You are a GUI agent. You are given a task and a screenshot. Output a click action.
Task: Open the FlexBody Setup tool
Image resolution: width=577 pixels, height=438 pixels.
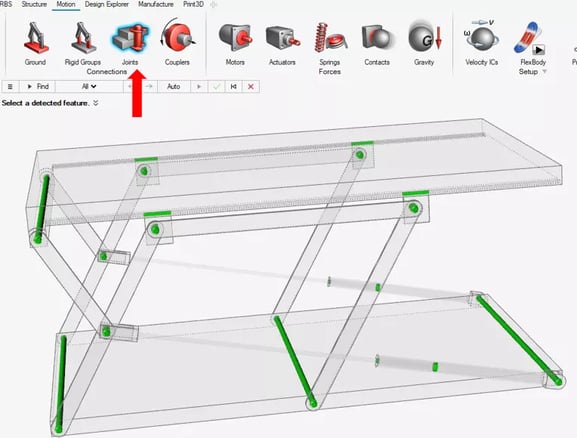[x=530, y=38]
